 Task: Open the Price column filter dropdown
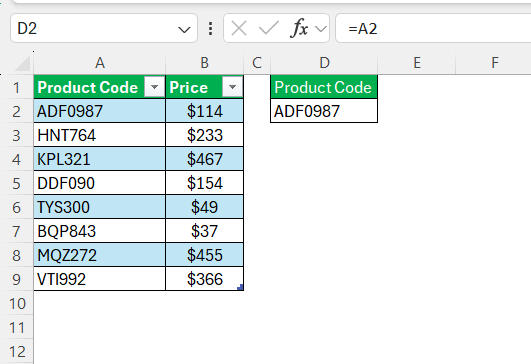(x=232, y=87)
